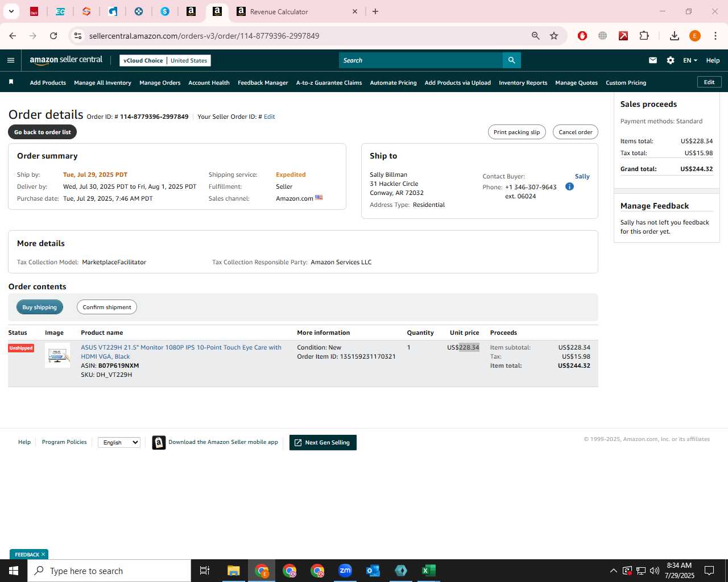Click the Edit navigation bar button
The width and height of the screenshot is (728, 582).
click(709, 82)
